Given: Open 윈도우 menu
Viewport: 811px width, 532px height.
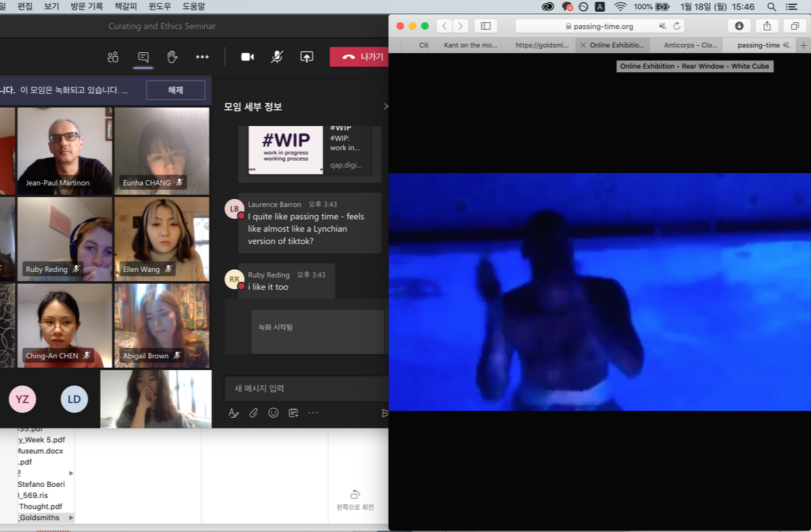Looking at the screenshot, I should (159, 7).
